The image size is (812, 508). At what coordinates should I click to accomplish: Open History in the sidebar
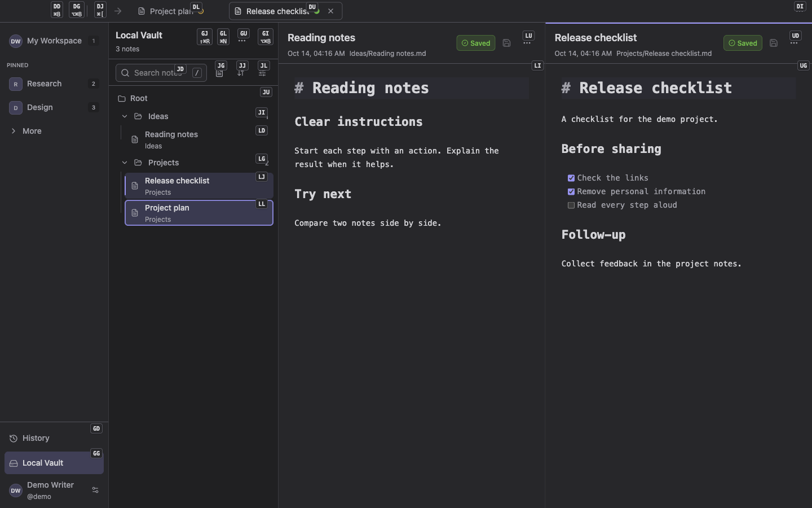pos(54,438)
